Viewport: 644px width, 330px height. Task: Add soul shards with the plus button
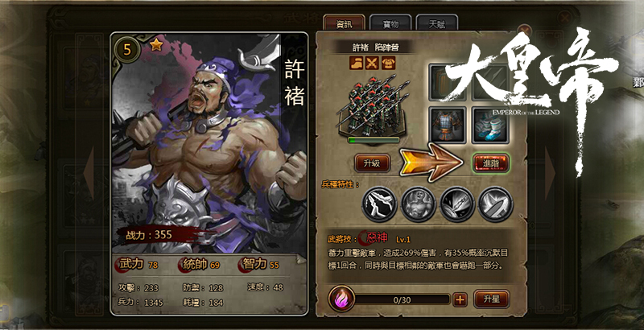[x=460, y=299]
